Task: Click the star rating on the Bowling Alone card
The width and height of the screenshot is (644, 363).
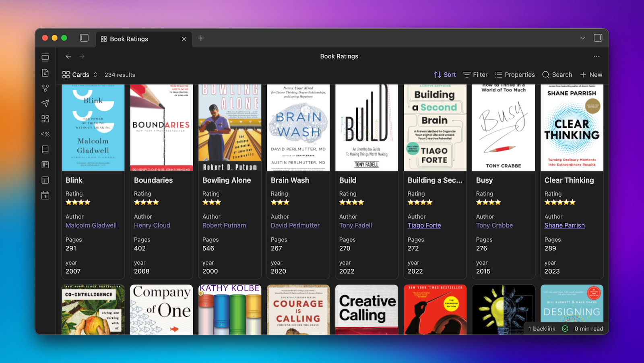Action: point(212,202)
